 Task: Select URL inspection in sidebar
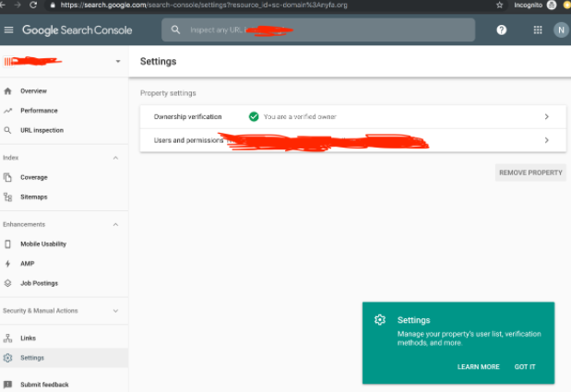[42, 130]
